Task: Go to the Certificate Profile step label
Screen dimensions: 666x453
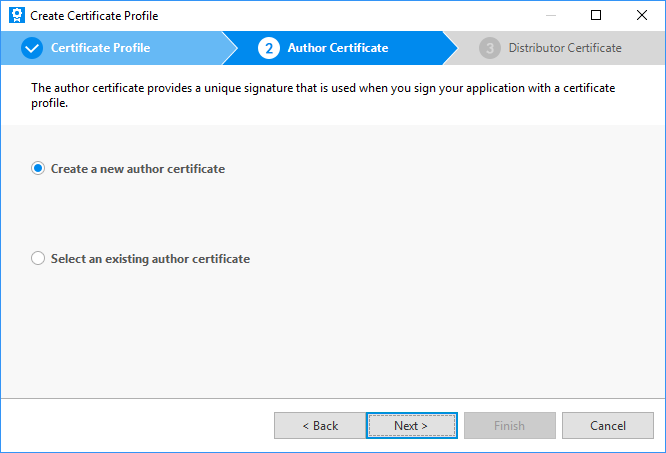Action: 100,48
